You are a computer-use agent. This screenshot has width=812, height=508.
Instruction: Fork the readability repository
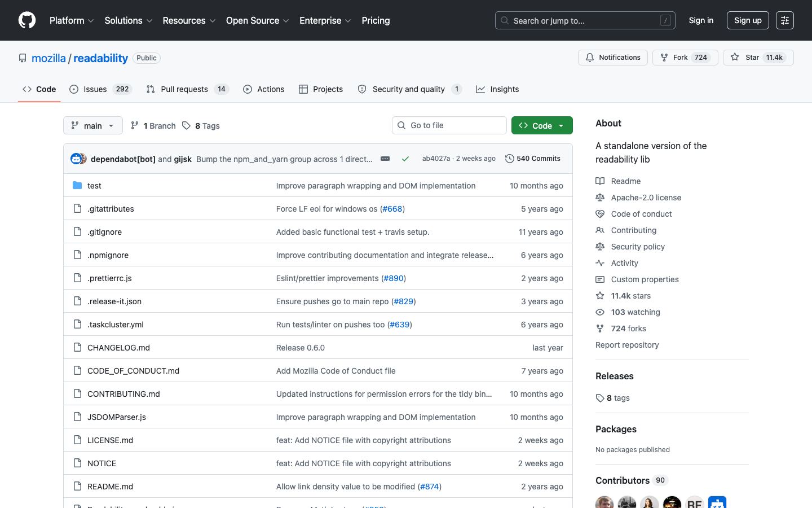pos(685,58)
